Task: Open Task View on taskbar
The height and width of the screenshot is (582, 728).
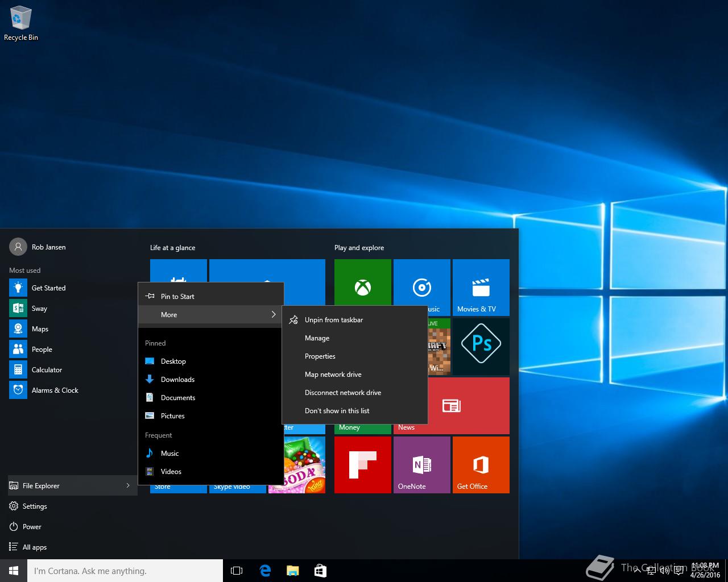Action: point(237,571)
